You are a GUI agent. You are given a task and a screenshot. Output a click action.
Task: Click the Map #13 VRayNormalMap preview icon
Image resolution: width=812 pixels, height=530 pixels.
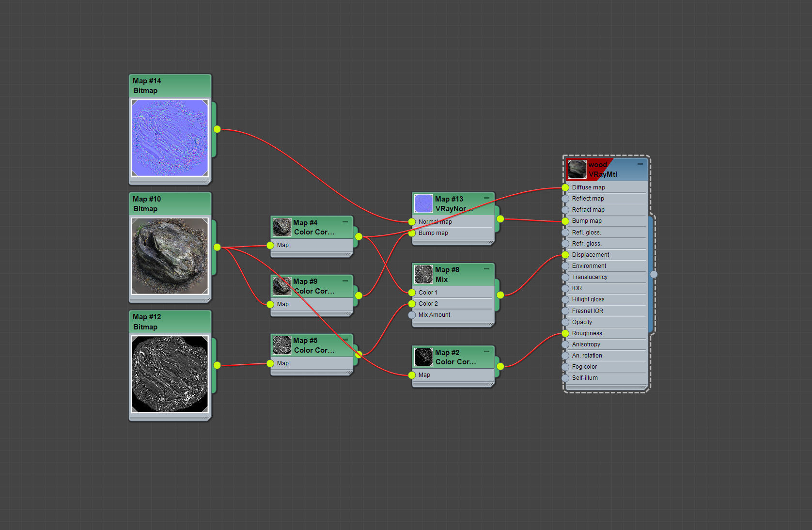(423, 203)
